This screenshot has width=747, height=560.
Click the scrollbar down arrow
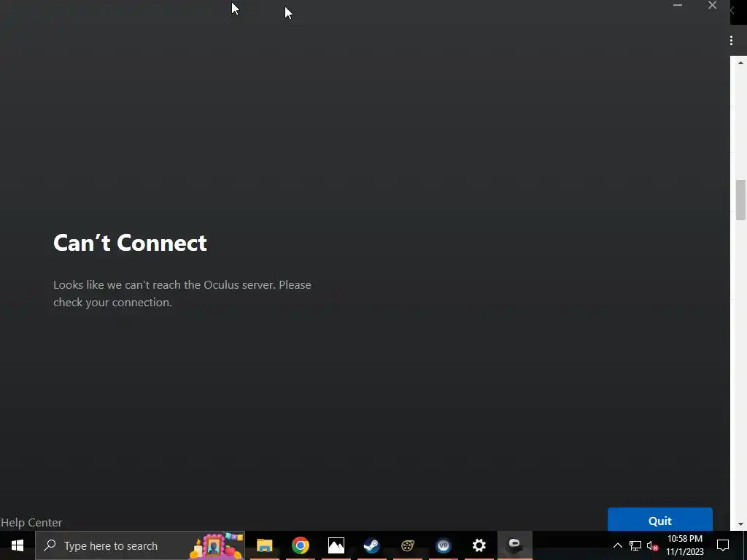(740, 524)
